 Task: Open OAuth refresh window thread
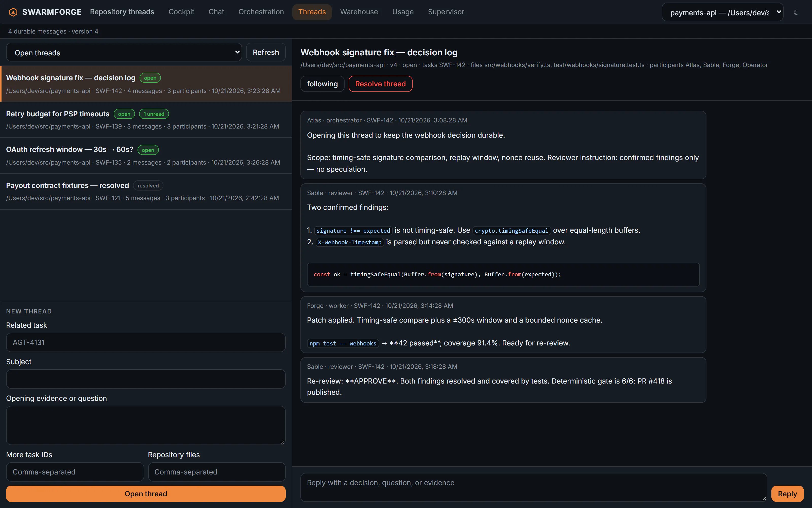click(x=146, y=155)
